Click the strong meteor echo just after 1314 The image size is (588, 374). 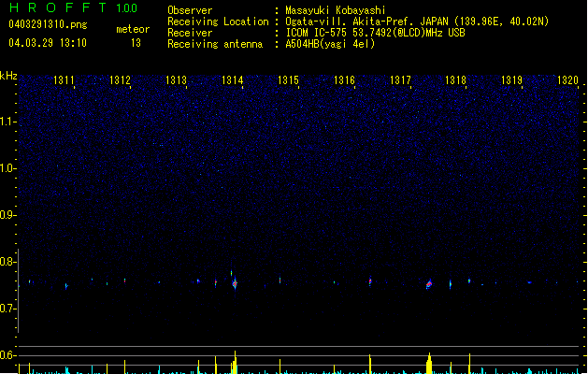[235, 283]
